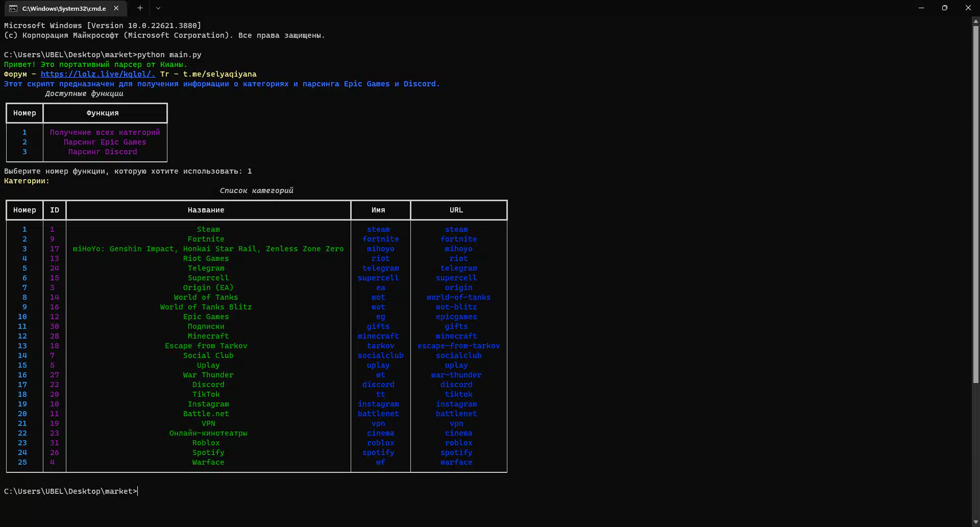This screenshot has height=527, width=980.
Task: Click 'Онлайн-кинотеатры' category name
Action: tap(208, 433)
